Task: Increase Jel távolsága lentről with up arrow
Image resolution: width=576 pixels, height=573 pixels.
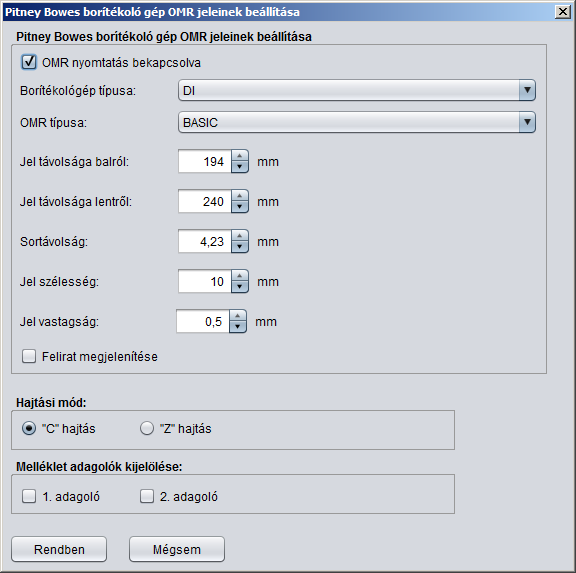Action: [x=240, y=196]
